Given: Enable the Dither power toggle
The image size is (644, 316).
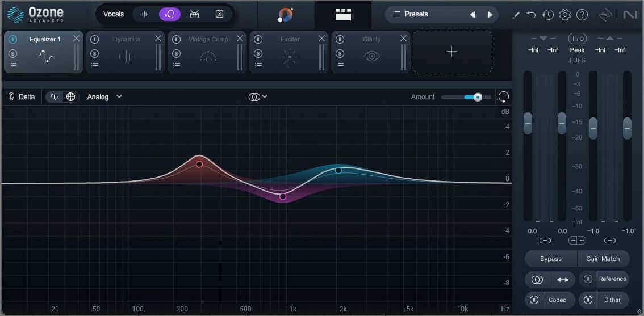Looking at the screenshot, I should point(588,300).
